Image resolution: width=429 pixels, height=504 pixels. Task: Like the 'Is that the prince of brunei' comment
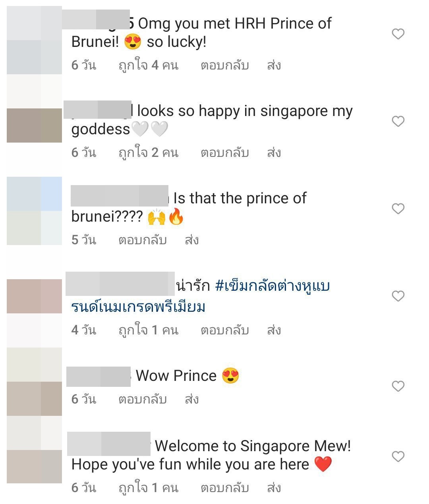coord(398,209)
